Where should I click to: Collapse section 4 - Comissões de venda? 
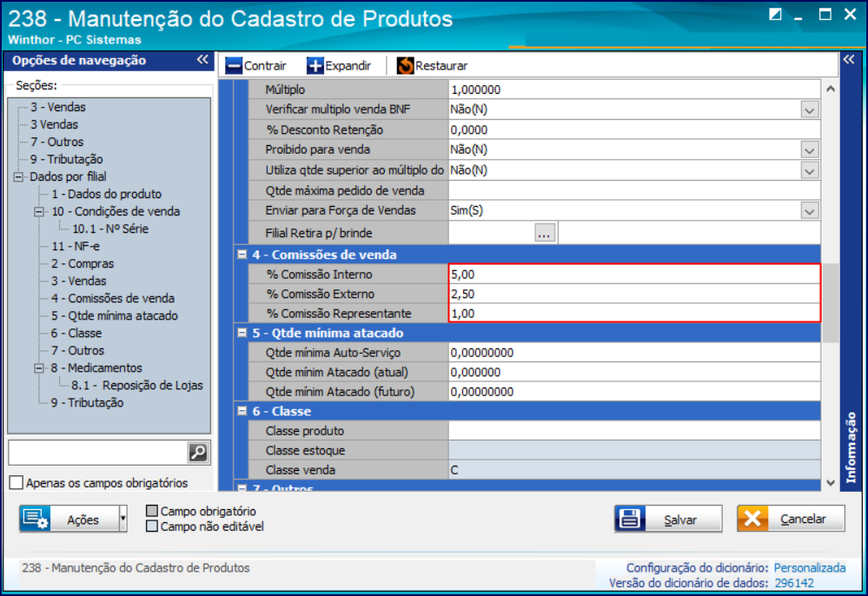[x=242, y=254]
